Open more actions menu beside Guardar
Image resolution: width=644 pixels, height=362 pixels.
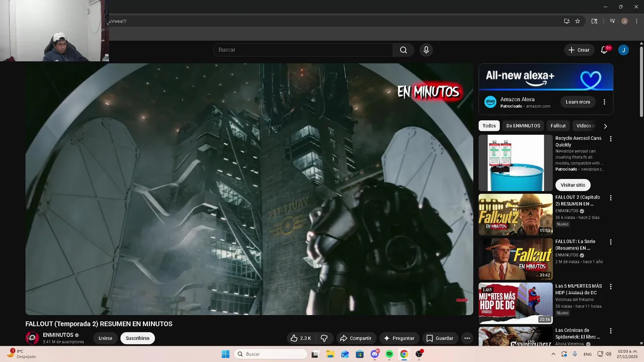coord(467,338)
